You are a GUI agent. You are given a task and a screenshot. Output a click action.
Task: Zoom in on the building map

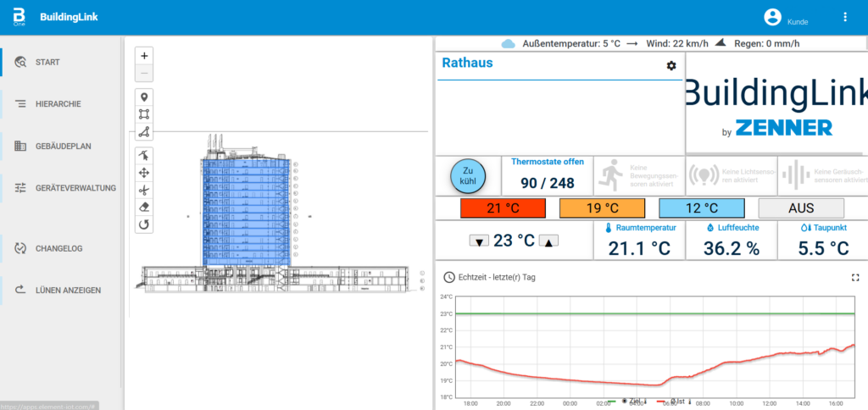(144, 56)
